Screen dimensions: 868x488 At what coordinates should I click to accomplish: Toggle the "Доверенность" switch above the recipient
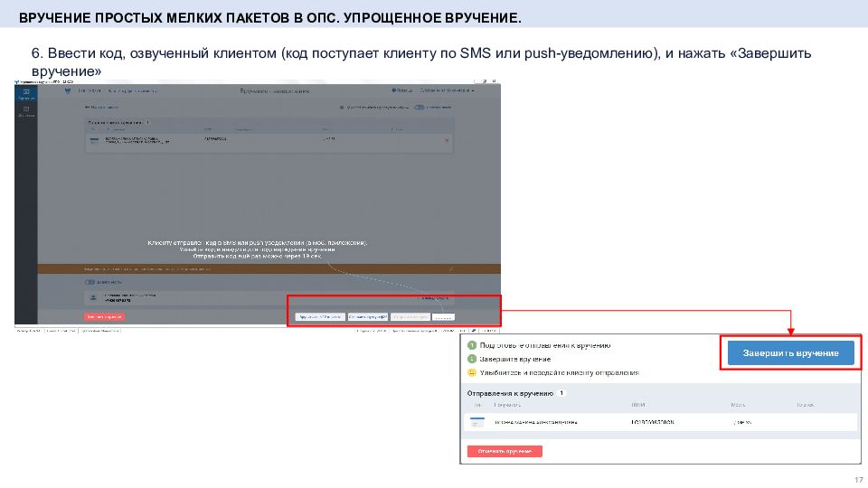click(90, 282)
